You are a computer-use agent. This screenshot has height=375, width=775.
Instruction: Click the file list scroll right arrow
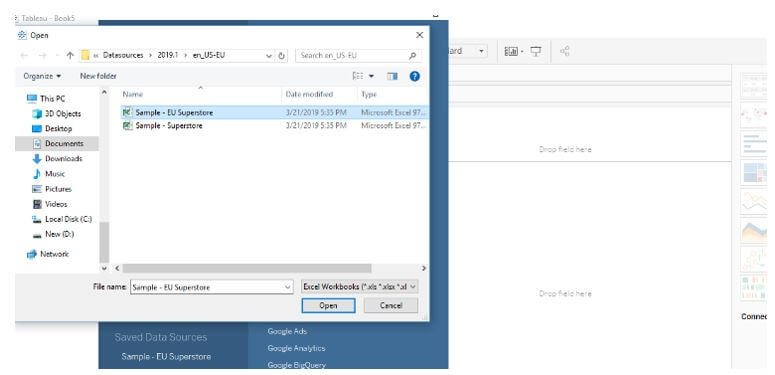point(424,268)
